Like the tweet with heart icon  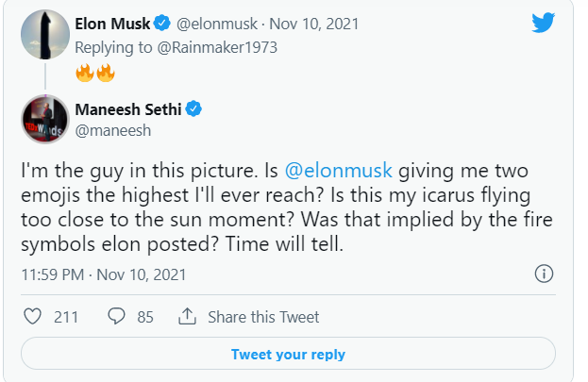(x=32, y=317)
